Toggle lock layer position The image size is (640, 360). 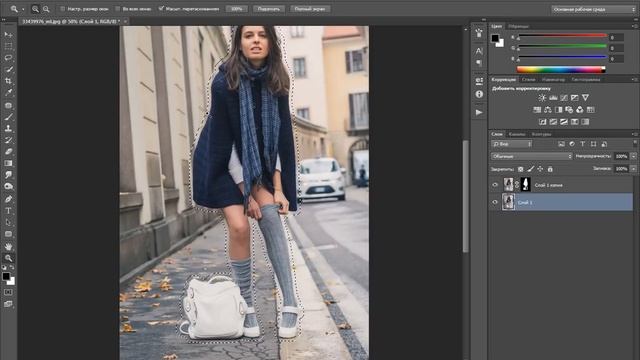point(540,169)
